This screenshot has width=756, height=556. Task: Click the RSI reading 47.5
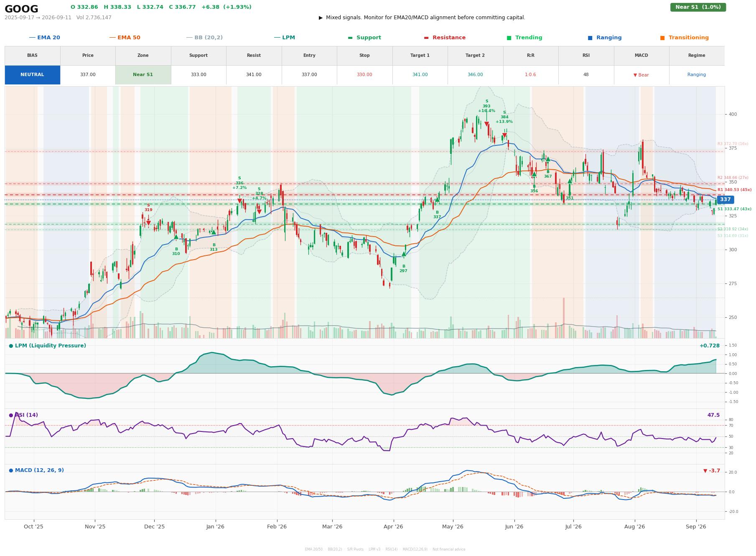point(713,415)
